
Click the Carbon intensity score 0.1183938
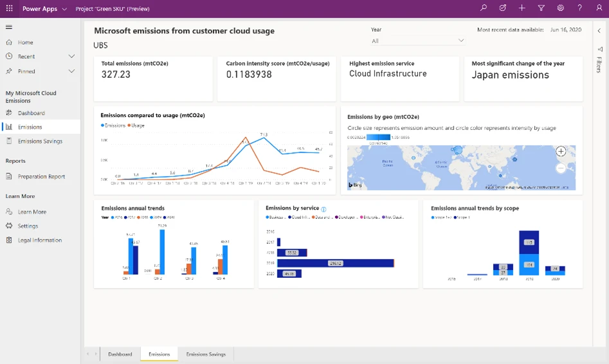(x=249, y=74)
